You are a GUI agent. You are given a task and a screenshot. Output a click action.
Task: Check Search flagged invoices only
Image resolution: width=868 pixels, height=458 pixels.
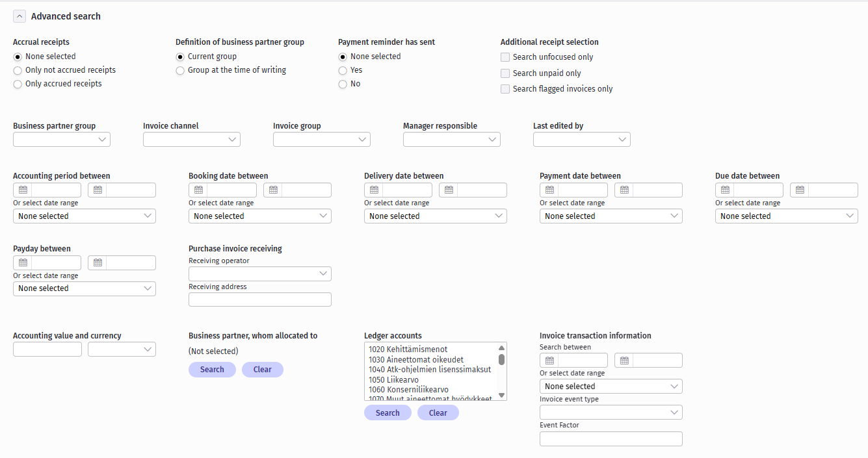click(505, 89)
